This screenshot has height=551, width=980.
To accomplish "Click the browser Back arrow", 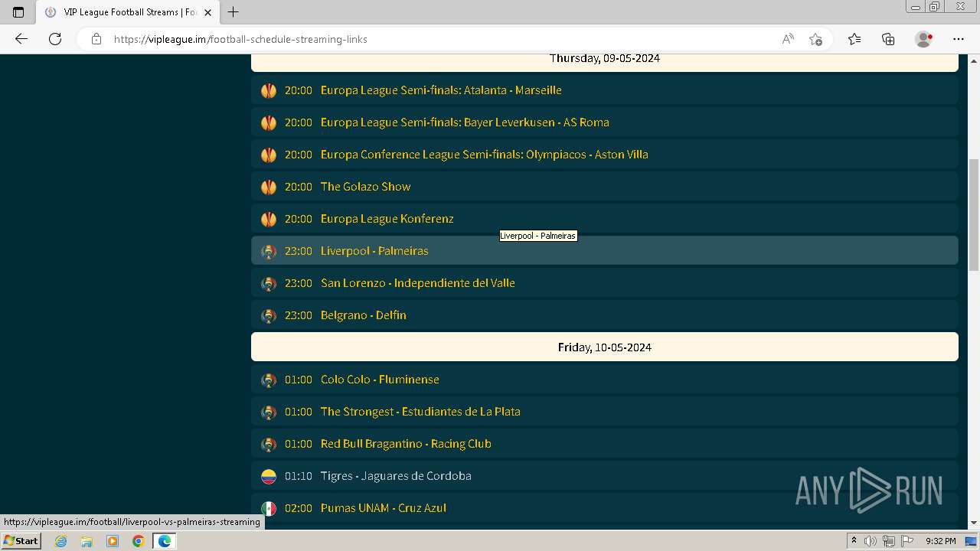I will click(21, 39).
